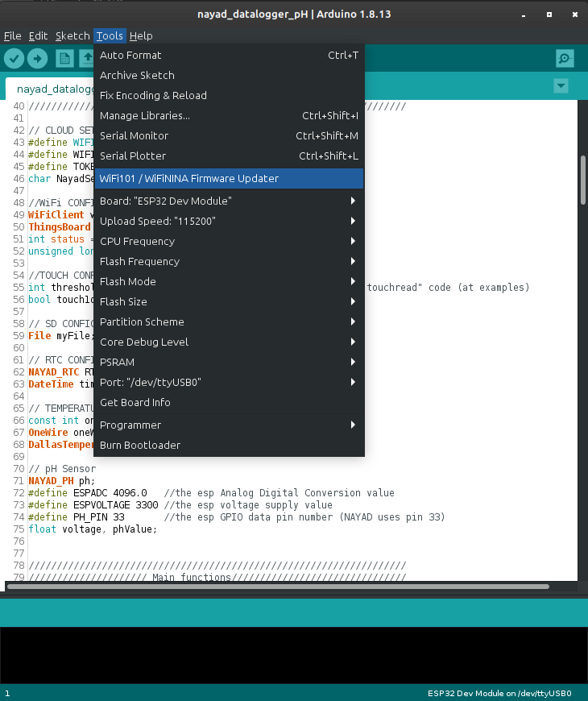Open WiFi101 / WiFiNINA Firmware Updater
The width and height of the screenshot is (588, 701).
point(229,178)
